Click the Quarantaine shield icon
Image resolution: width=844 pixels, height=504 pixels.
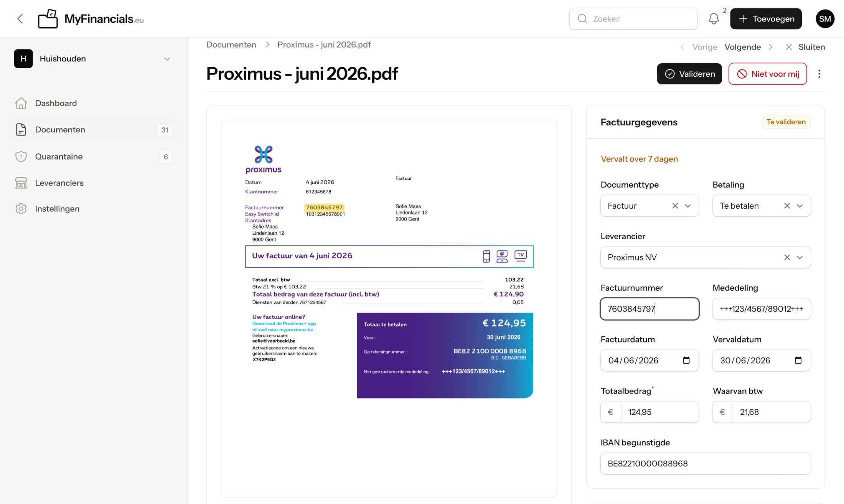tap(21, 156)
